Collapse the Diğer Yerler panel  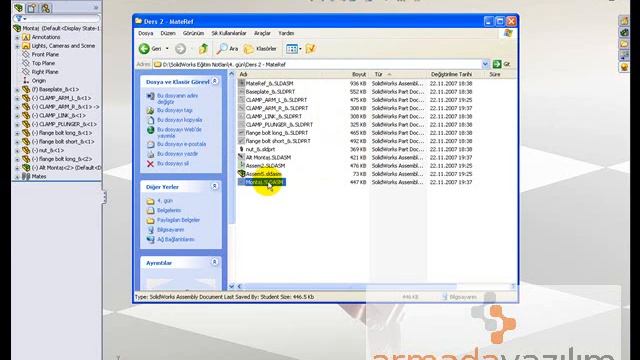point(215,187)
